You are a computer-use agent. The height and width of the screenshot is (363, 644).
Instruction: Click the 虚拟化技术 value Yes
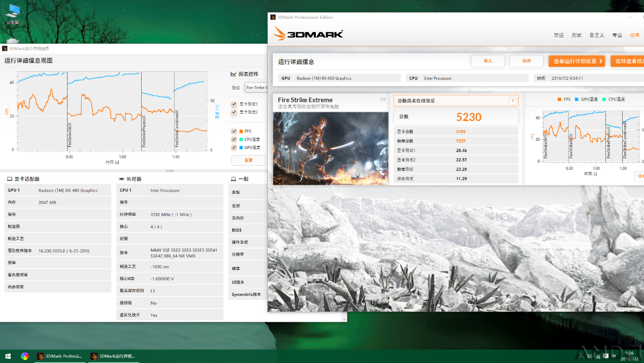(154, 315)
